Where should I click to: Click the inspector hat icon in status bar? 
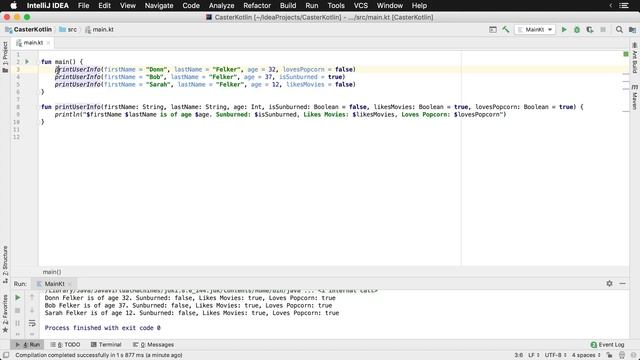(622, 355)
